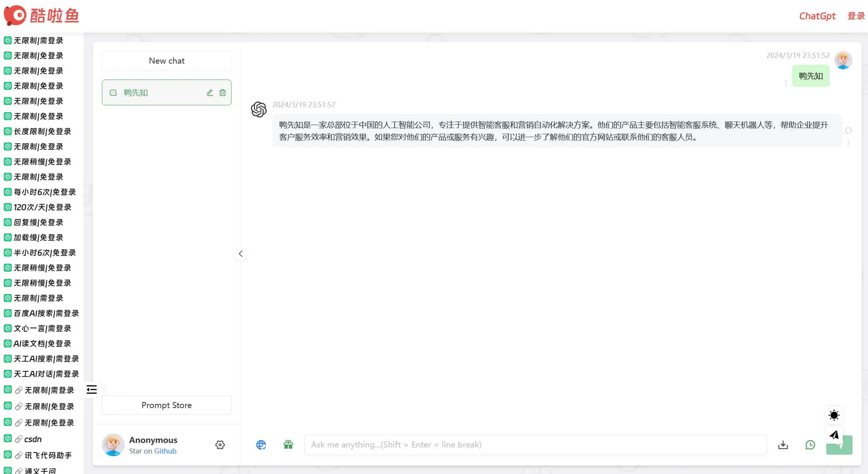Start a New chat
Image resolution: width=868 pixels, height=474 pixels.
tap(167, 61)
